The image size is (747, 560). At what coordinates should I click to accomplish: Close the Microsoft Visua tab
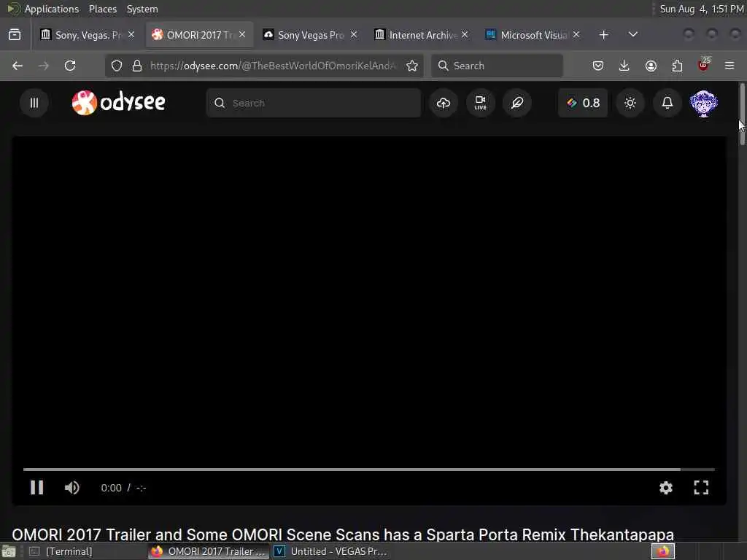[576, 35]
